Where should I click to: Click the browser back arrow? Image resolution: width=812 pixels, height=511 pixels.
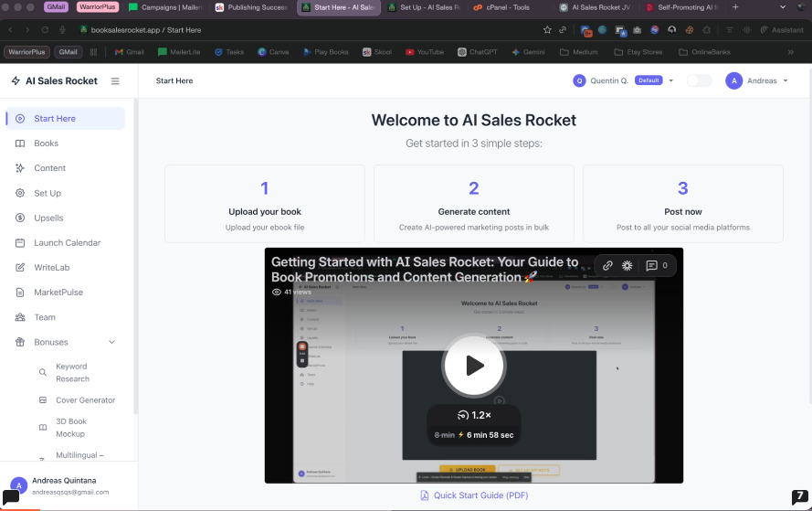tap(11, 30)
